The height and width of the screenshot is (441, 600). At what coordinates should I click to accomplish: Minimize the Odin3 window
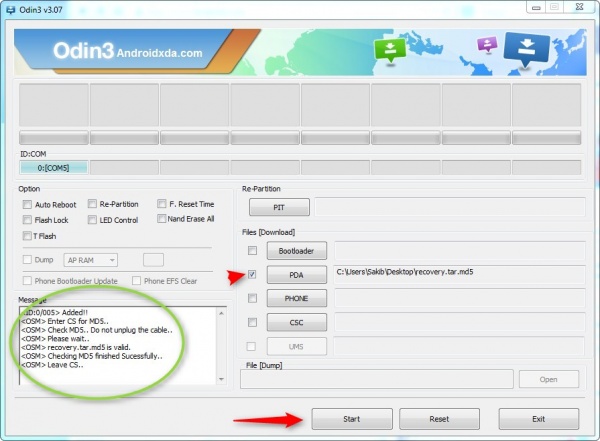click(536, 7)
